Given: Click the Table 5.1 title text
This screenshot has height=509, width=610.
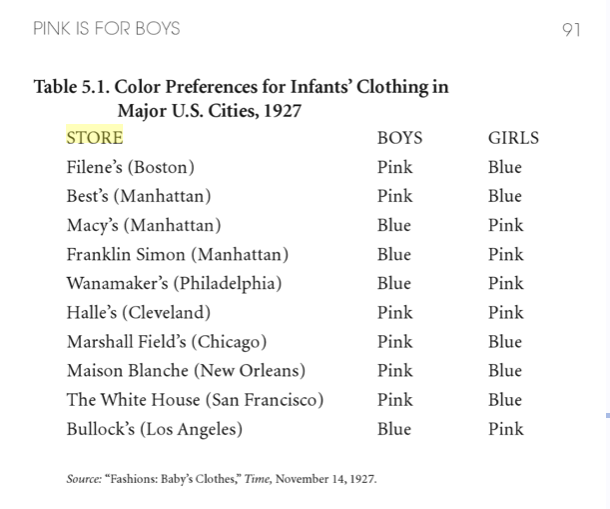Looking at the screenshot, I should pyautogui.click(x=241, y=98).
